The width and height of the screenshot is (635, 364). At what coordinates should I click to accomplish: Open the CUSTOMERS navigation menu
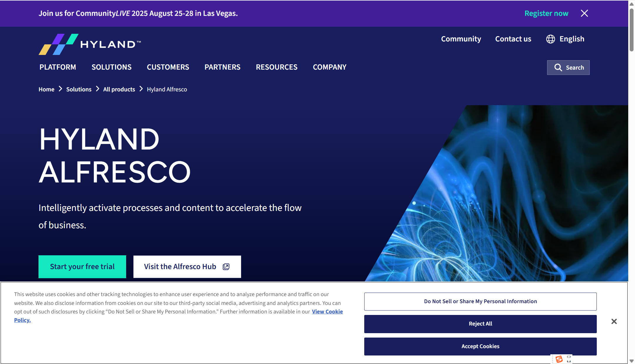tap(168, 67)
